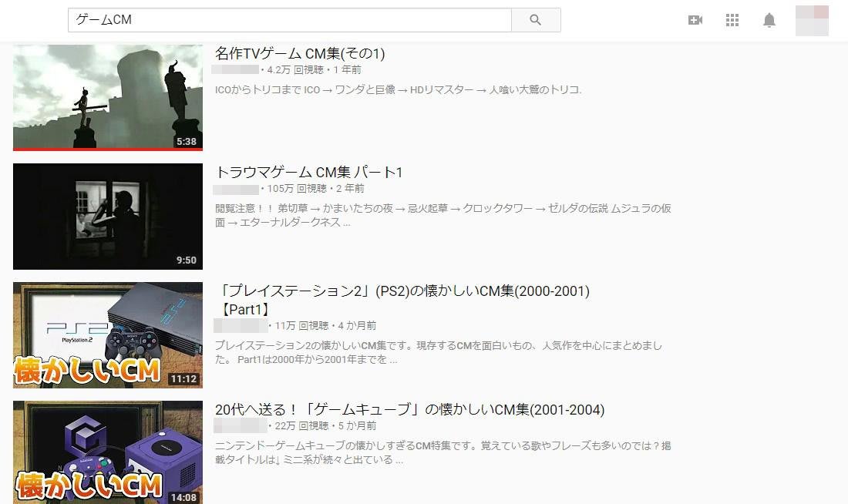Click the search box containing ゲームCM

pyautogui.click(x=289, y=20)
